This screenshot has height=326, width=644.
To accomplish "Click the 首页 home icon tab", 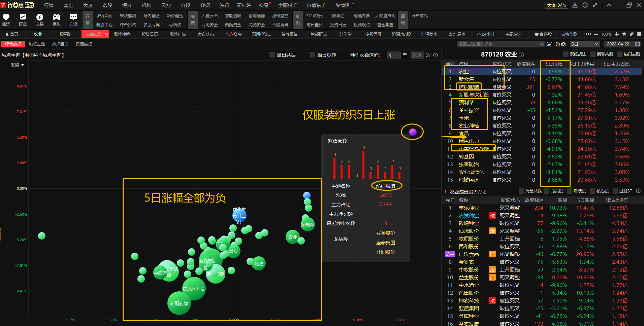I will click(11, 34).
